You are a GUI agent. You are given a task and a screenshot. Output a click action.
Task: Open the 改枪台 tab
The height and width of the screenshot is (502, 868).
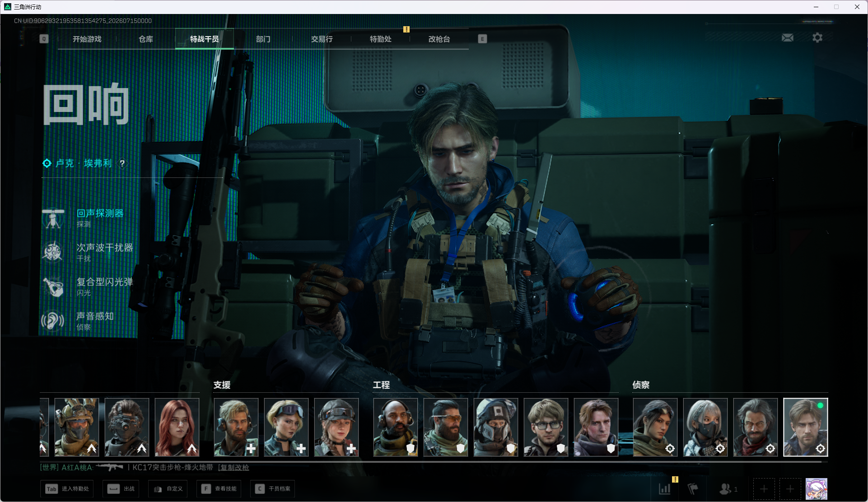439,39
